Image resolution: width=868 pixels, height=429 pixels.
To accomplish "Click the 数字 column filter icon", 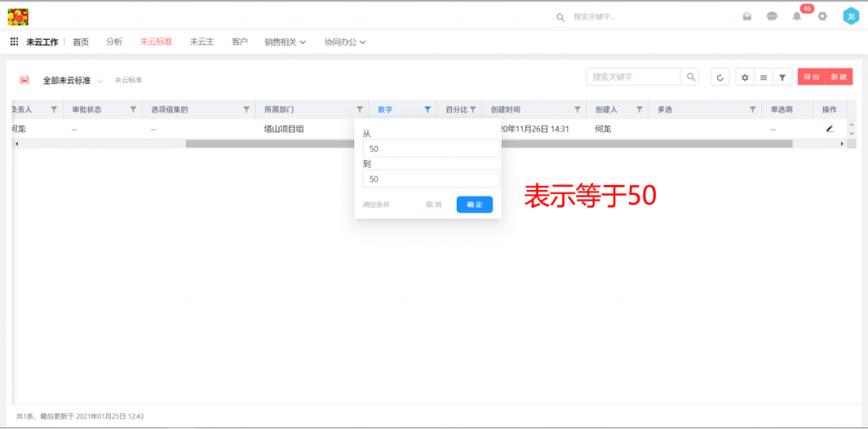I will click(x=427, y=109).
